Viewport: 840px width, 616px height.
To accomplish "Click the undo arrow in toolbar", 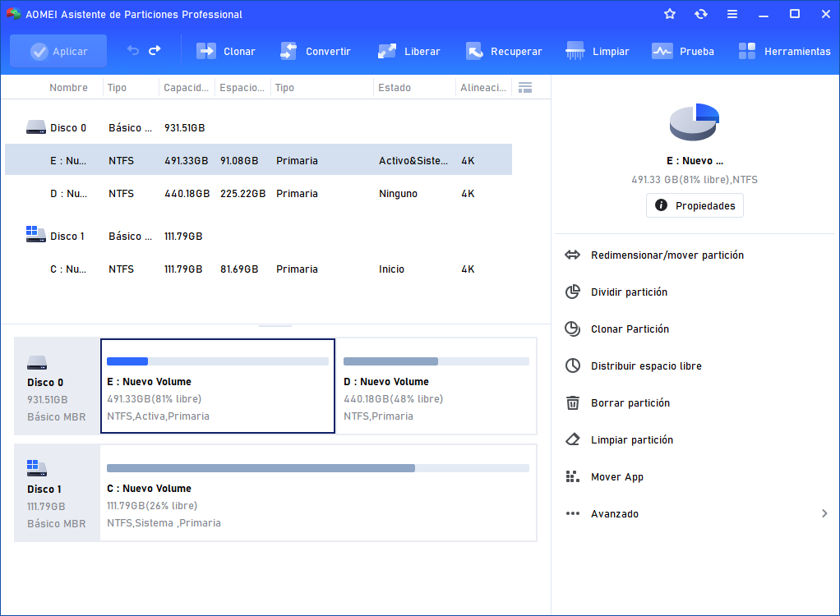I will point(133,51).
